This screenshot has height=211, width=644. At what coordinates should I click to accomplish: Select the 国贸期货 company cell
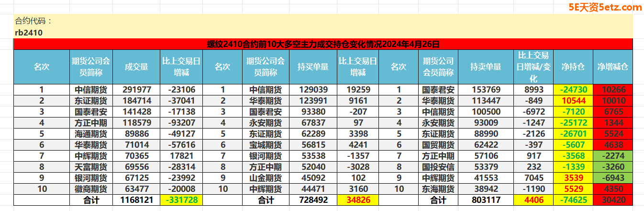[438, 145]
